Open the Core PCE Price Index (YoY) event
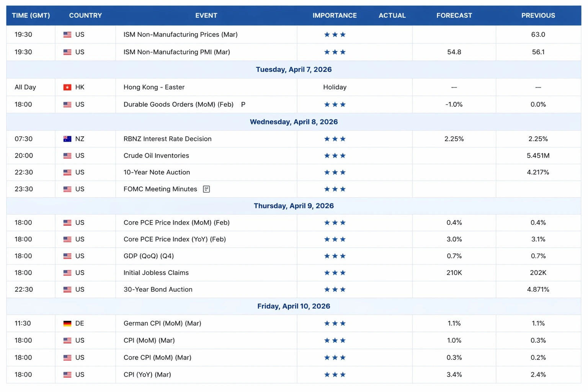The image size is (588, 392). (x=175, y=239)
